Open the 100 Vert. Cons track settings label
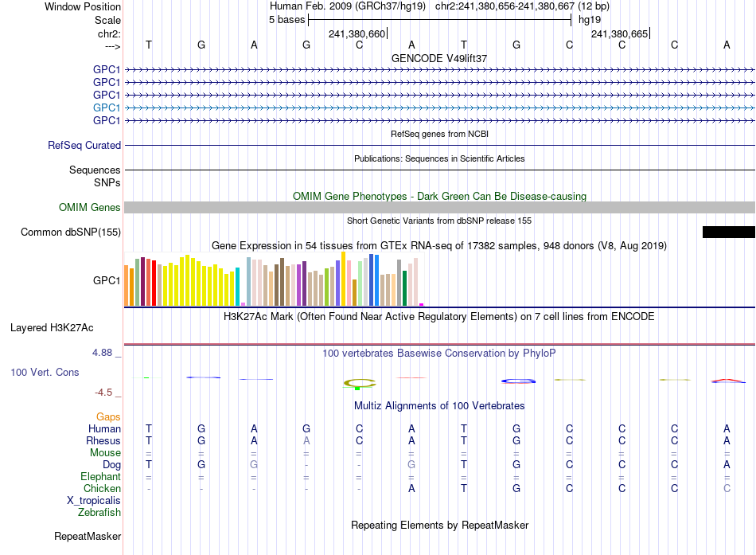Screen dimensions: 756x555 (45, 372)
